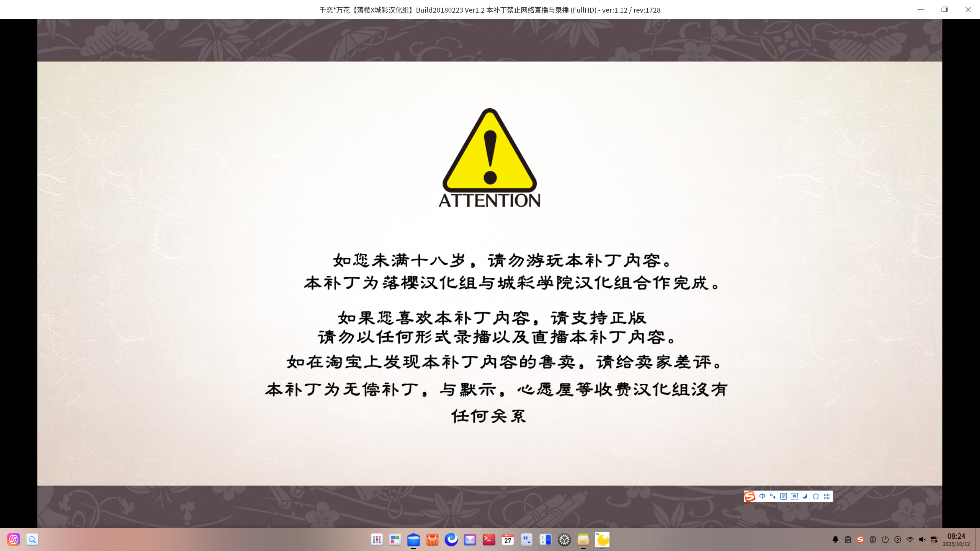Close the 千恋*万花 game window
The height and width of the screenshot is (551, 980).
click(968, 10)
